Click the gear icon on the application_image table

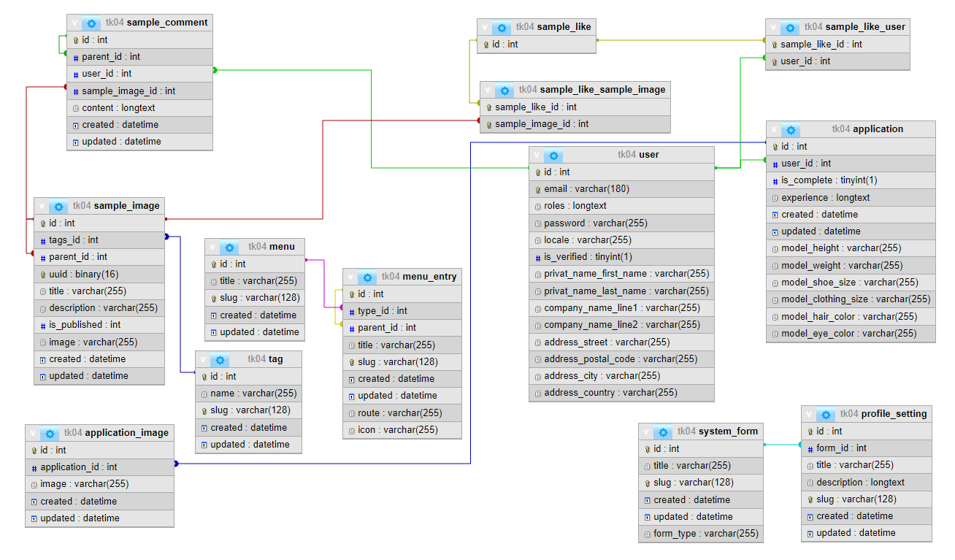pos(50,433)
